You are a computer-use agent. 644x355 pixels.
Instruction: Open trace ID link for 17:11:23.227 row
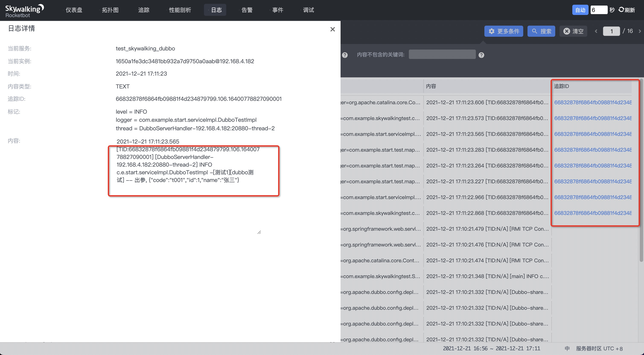coord(593,181)
